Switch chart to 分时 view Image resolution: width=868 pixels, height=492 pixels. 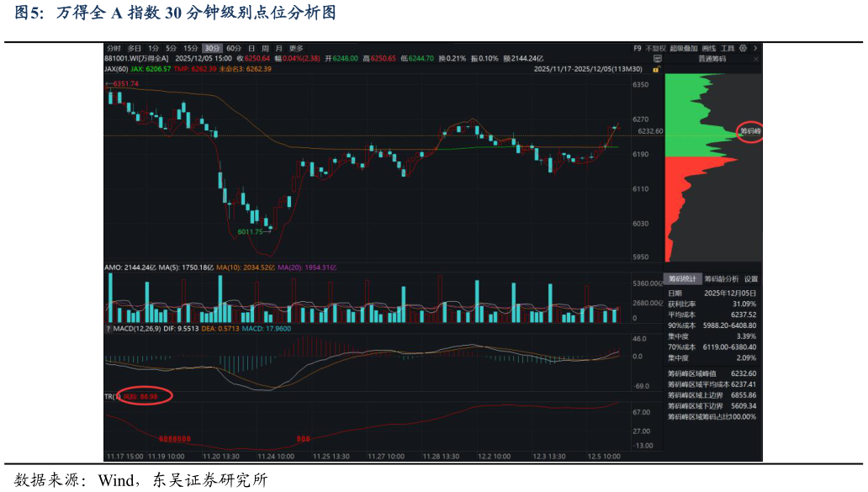(x=114, y=48)
